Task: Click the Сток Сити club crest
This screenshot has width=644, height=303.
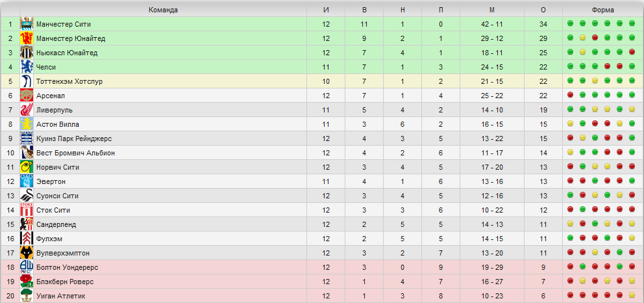Action: point(27,210)
